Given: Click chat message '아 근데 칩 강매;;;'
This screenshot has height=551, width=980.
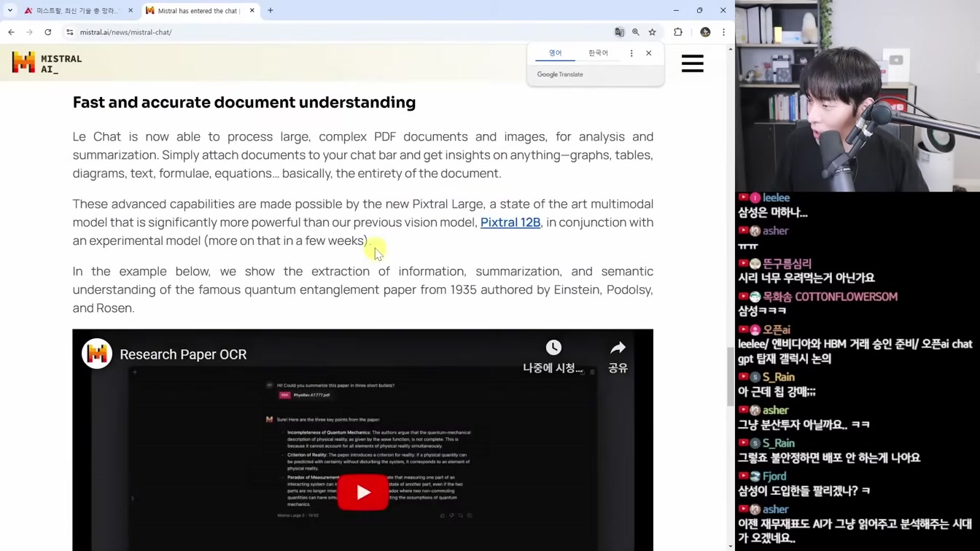Looking at the screenshot, I should pos(777,392).
